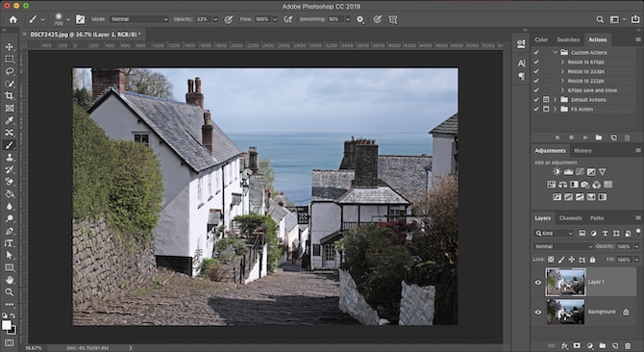644x352 pixels.
Task: Create new layer icon in Layers panel
Action: tap(615, 346)
